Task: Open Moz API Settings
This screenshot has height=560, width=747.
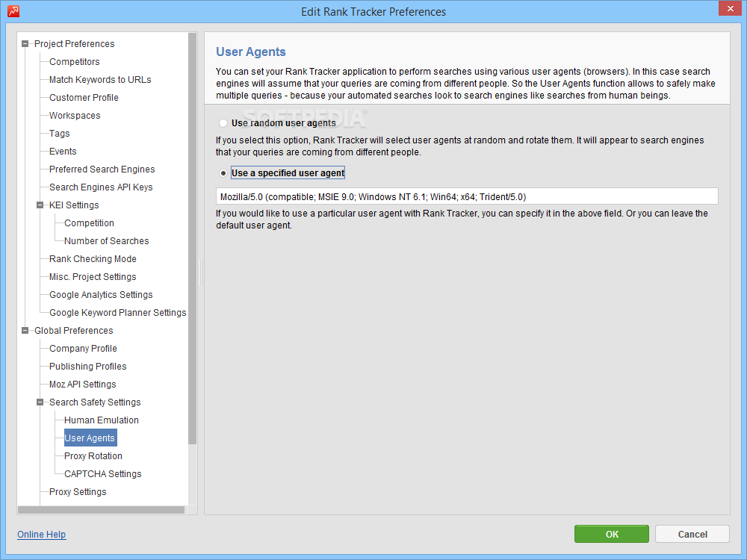Action: (x=83, y=385)
